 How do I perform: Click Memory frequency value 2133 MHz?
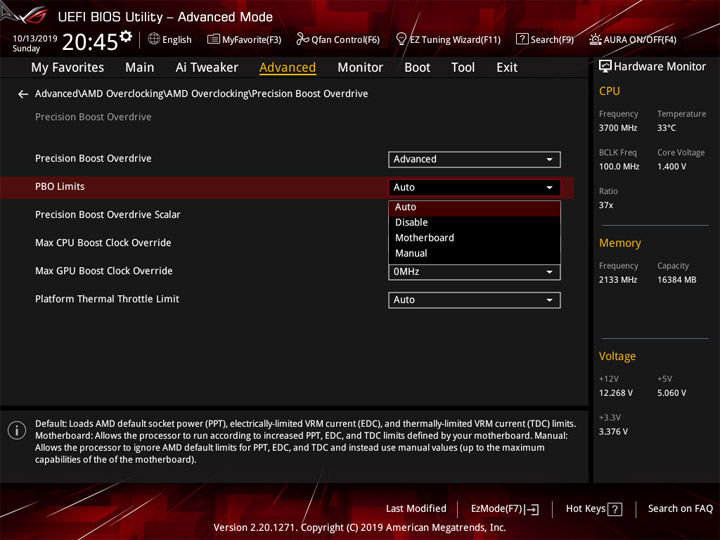click(x=618, y=280)
